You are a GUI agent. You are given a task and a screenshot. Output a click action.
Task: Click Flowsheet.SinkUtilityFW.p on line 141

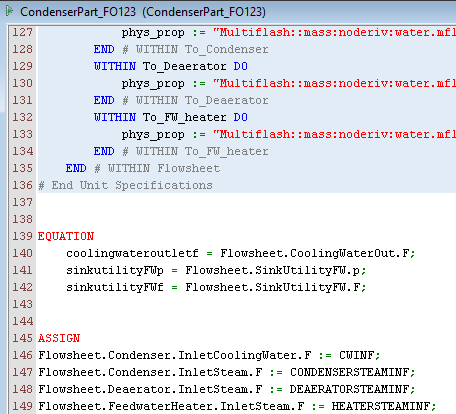(272, 270)
